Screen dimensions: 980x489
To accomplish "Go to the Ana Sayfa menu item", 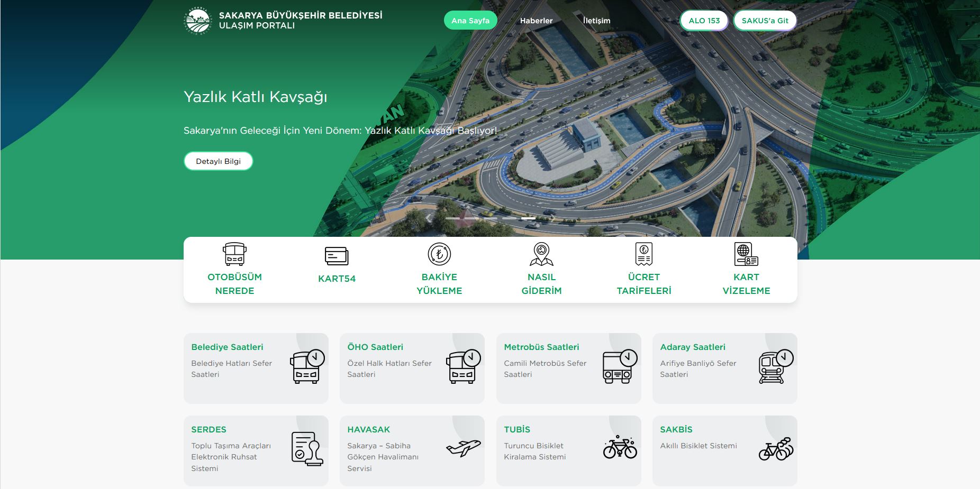I will click(470, 21).
